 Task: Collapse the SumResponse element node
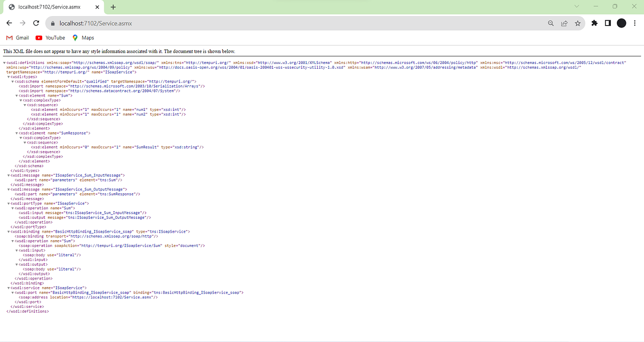[x=18, y=133]
